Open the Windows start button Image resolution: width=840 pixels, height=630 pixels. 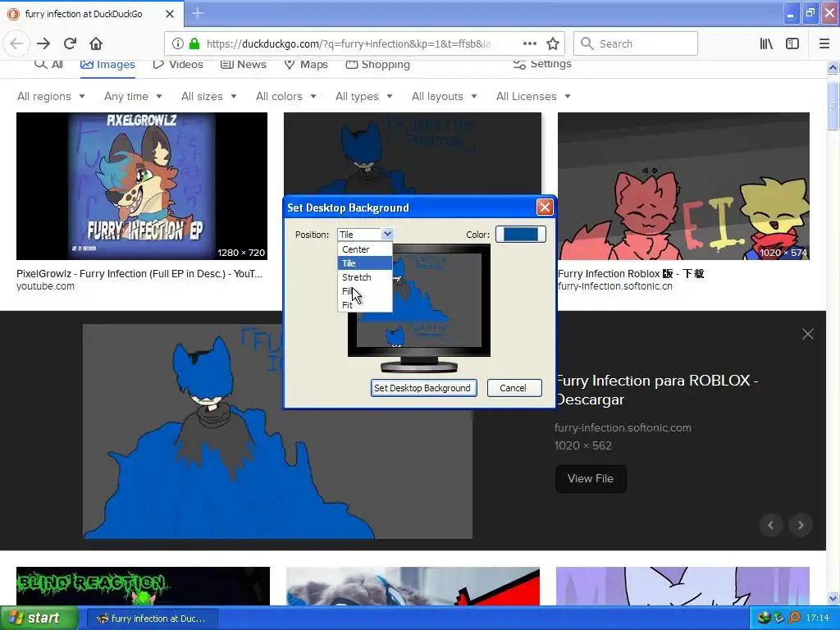click(x=39, y=619)
